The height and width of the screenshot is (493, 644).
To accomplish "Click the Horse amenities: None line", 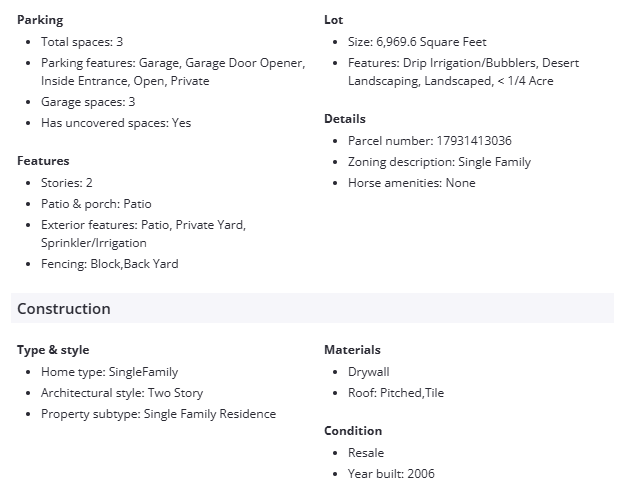I will (411, 183).
